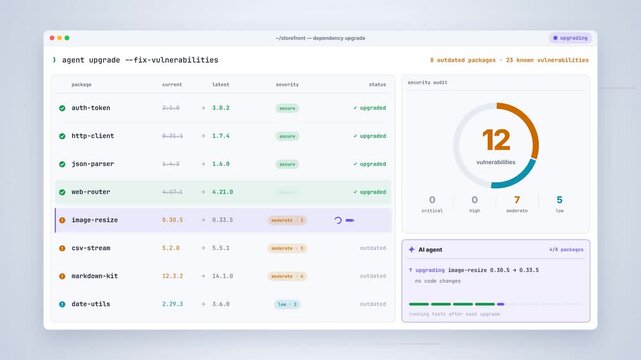Click the orange warning icon beside markdown-kit
The width and height of the screenshot is (641, 360).
(62, 276)
